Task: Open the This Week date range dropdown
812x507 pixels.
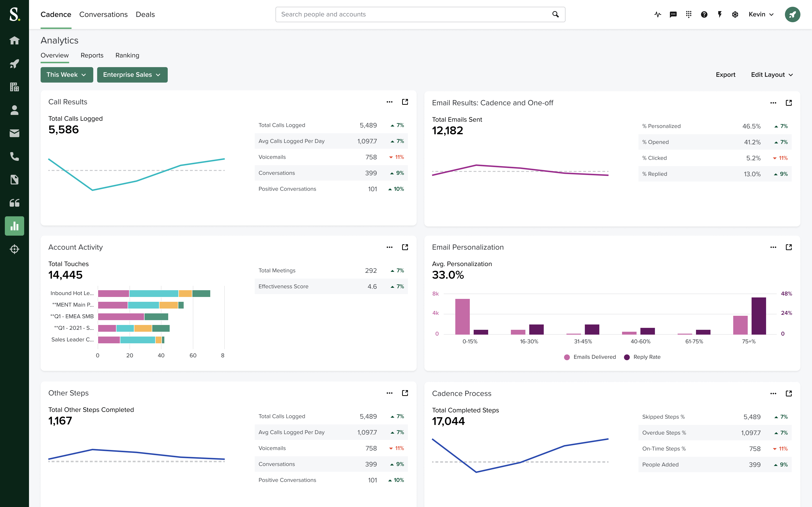Action: [x=67, y=74]
